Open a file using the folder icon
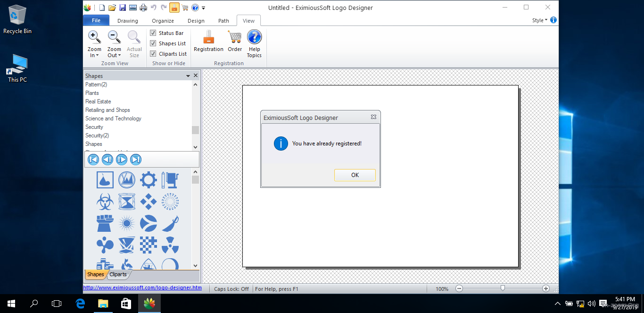Screen dimensions: 644x313 [x=112, y=8]
